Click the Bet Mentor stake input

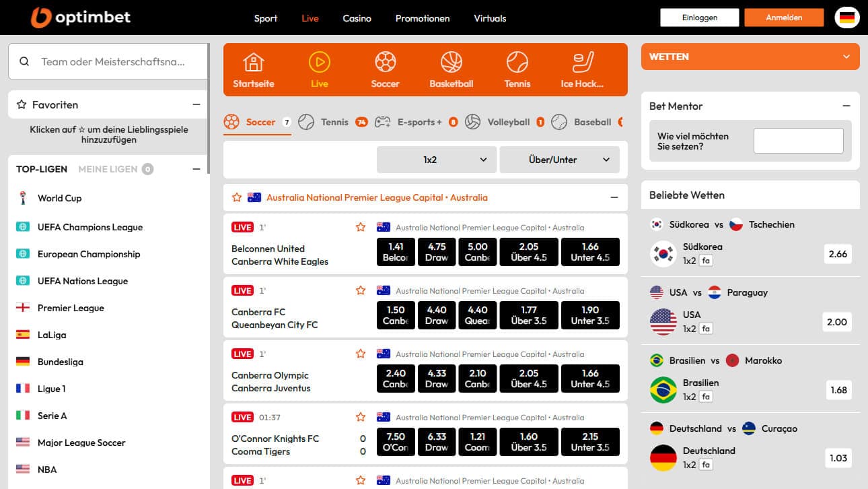tap(798, 141)
